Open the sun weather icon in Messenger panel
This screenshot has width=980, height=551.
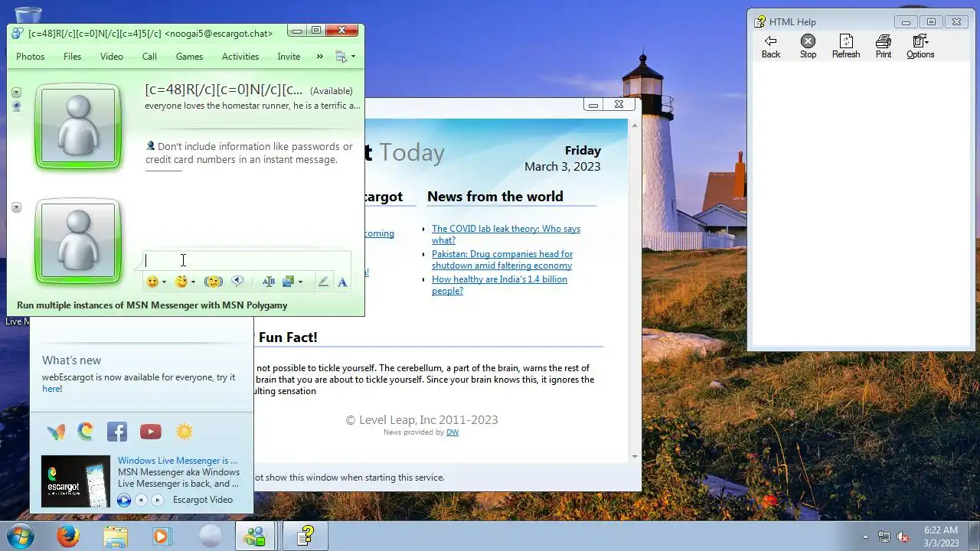point(185,432)
